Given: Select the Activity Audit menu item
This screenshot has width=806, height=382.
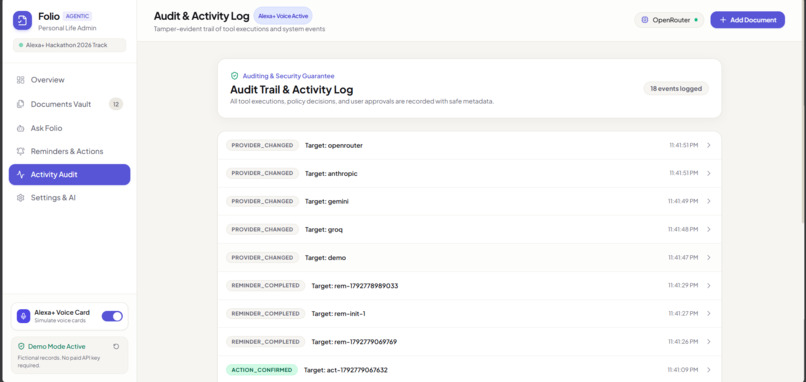Looking at the screenshot, I should click(x=69, y=175).
